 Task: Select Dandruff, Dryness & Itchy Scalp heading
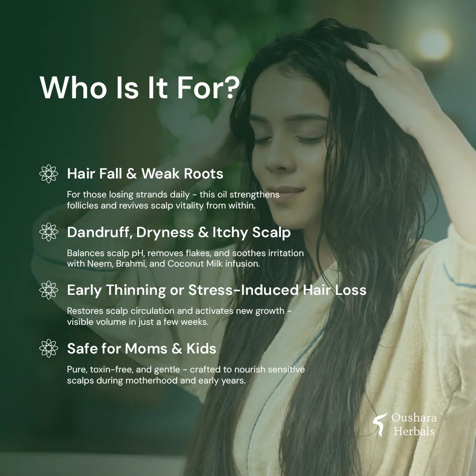tap(179, 233)
